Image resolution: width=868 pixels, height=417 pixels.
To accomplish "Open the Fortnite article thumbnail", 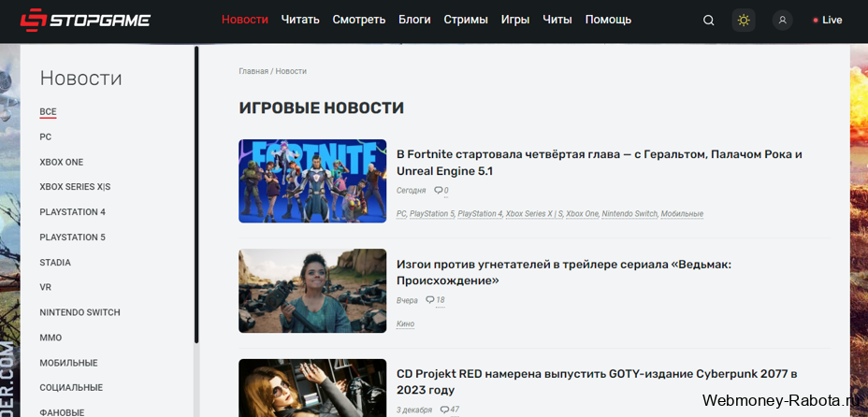I will point(312,180).
